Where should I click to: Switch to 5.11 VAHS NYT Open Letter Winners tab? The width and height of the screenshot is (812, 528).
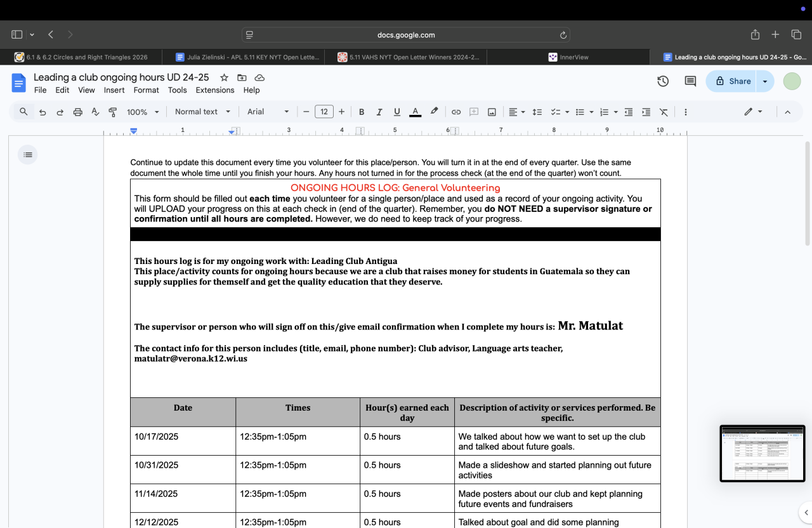(406, 57)
